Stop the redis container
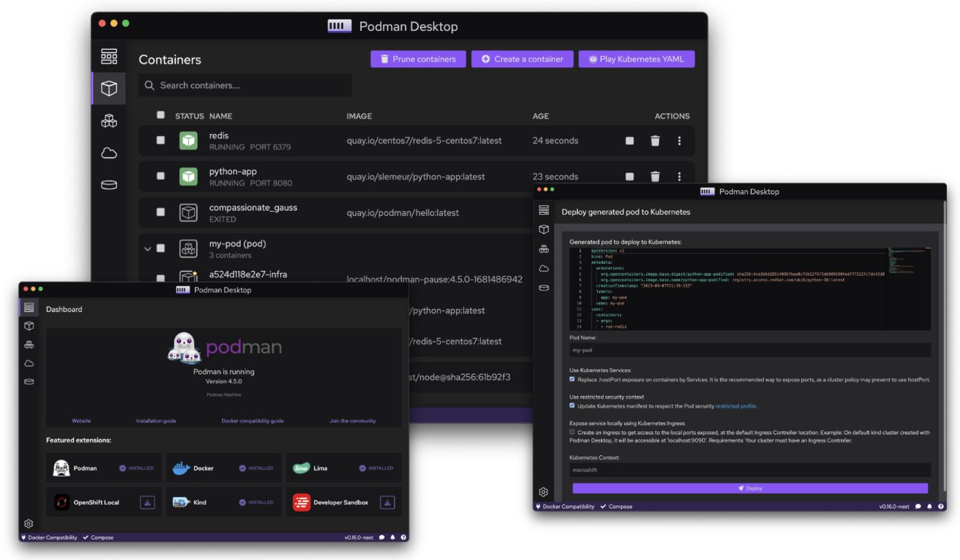The image size is (960, 560). (630, 141)
